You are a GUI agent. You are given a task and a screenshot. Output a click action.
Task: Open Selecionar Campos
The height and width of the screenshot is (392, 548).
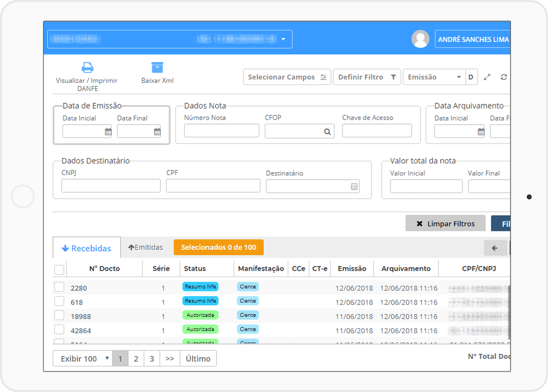[287, 77]
